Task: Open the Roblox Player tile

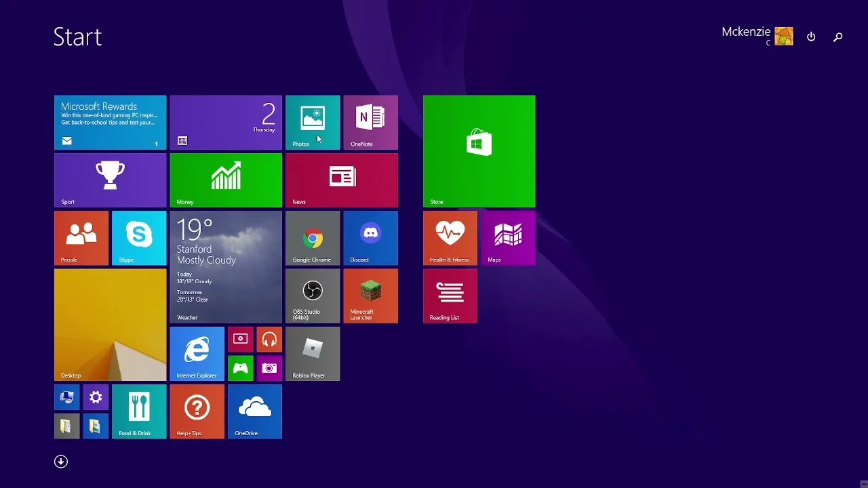Action: 313,353
